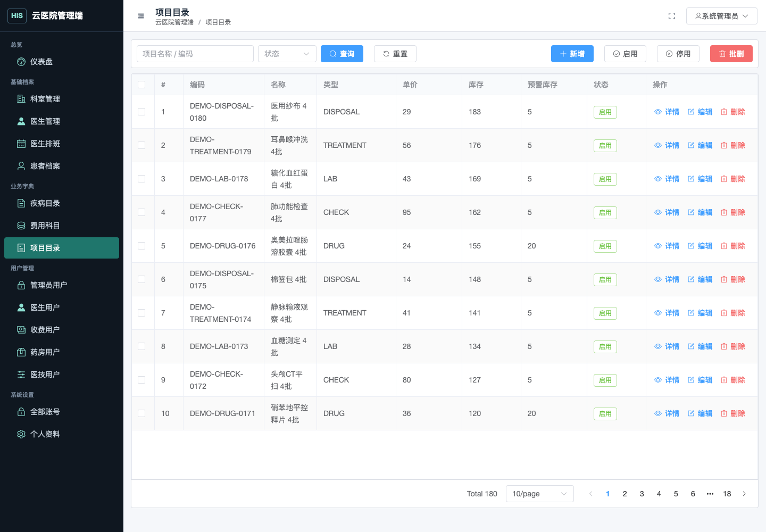Go to page 18 in pagination

(x=727, y=494)
